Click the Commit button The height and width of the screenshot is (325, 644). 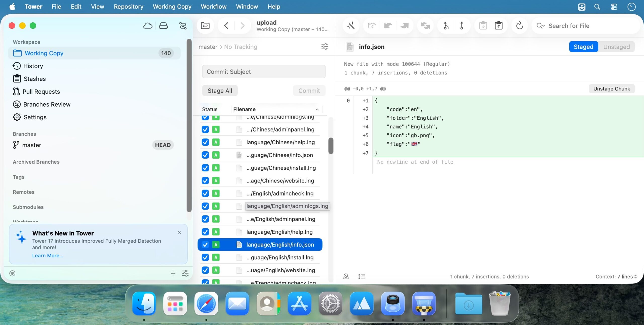point(309,91)
